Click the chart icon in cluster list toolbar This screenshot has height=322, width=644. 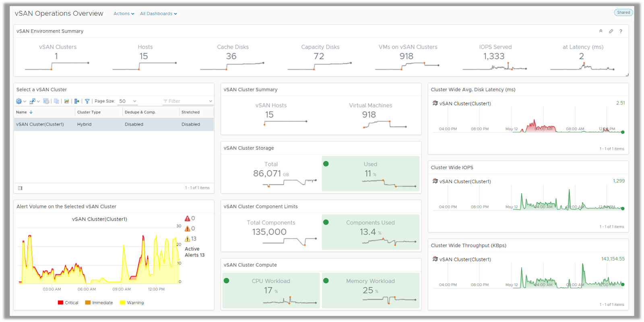(x=67, y=101)
